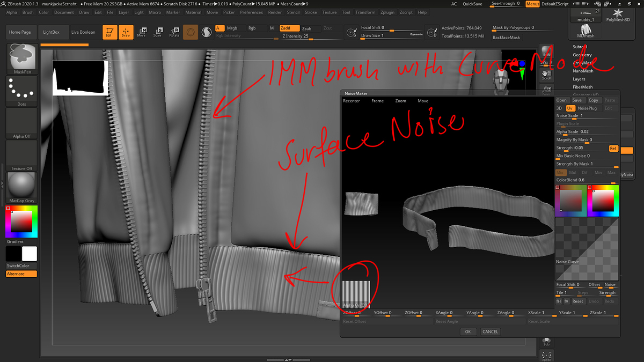Select the Scale transform icon
The image size is (644, 362).
(x=157, y=32)
